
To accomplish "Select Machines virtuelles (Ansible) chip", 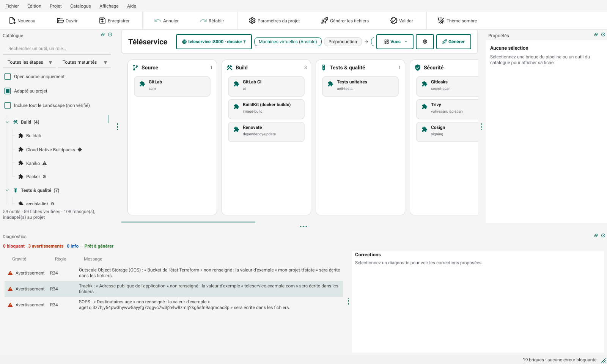I will tap(288, 42).
